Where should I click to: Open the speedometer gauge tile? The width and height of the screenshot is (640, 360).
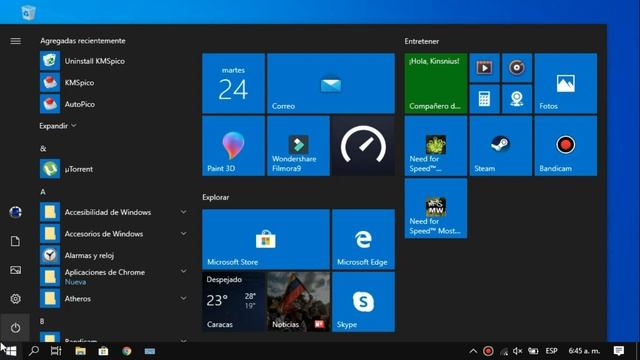(363, 146)
